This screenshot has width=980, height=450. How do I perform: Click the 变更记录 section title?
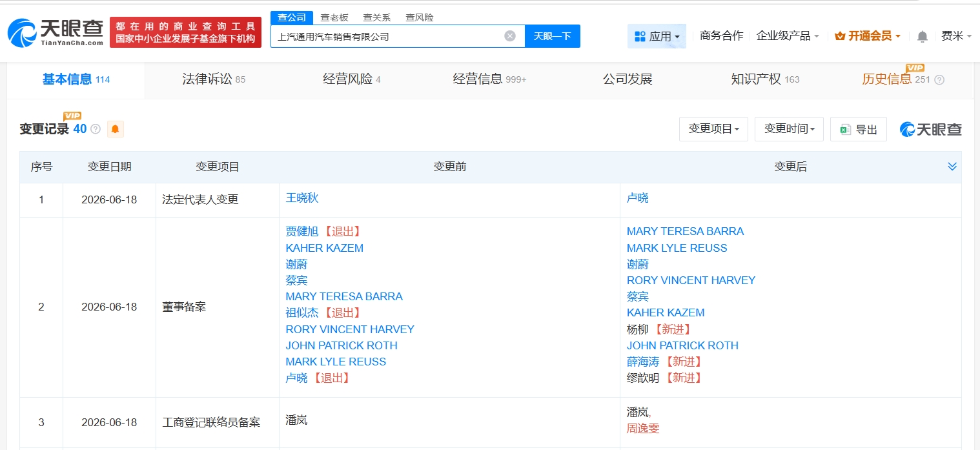click(44, 129)
